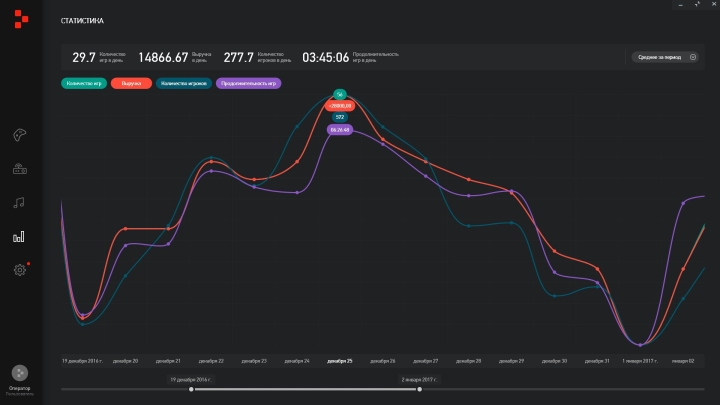Click the left range slider handle at 19 декабря 2016

(x=191, y=389)
